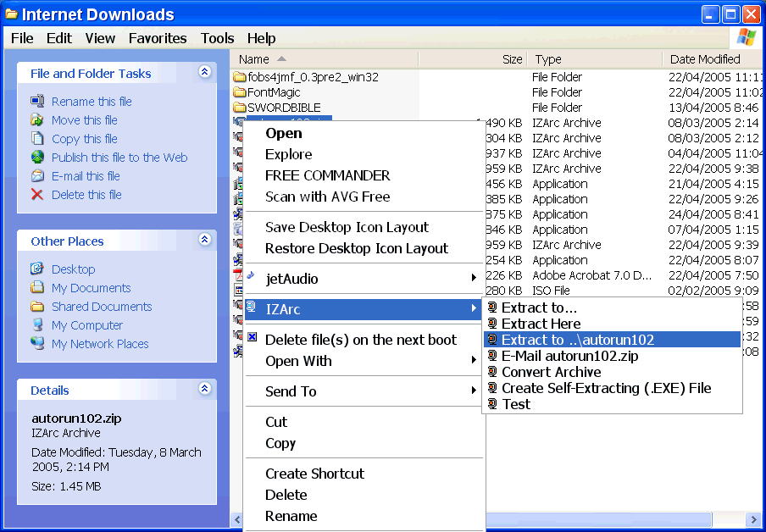Image resolution: width=766 pixels, height=532 pixels.
Task: Collapse the Details panel
Action: pyautogui.click(x=205, y=388)
